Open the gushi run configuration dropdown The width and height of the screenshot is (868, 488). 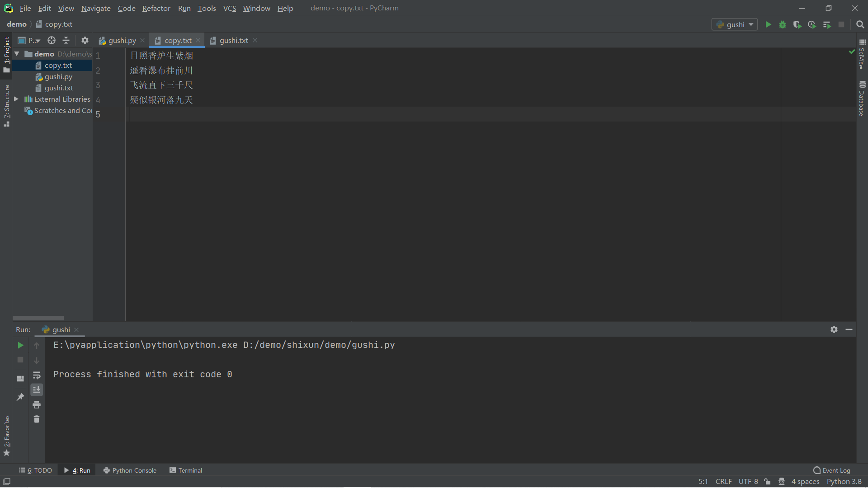click(735, 24)
